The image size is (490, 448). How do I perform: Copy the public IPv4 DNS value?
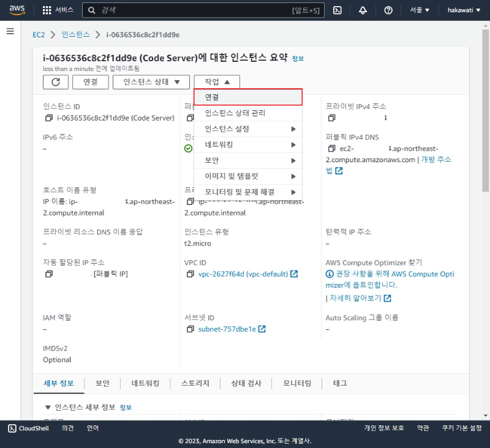[330, 148]
